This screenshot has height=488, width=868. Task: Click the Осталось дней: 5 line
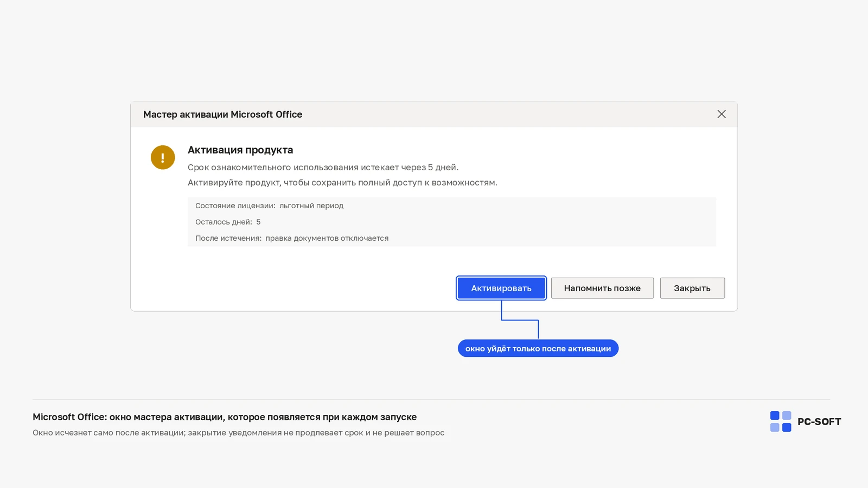[228, 222]
